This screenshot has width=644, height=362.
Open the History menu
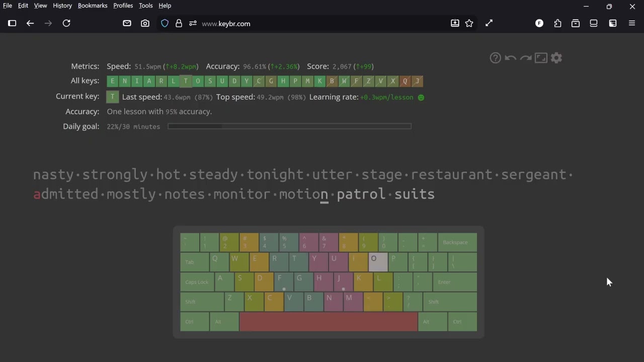pyautogui.click(x=62, y=6)
